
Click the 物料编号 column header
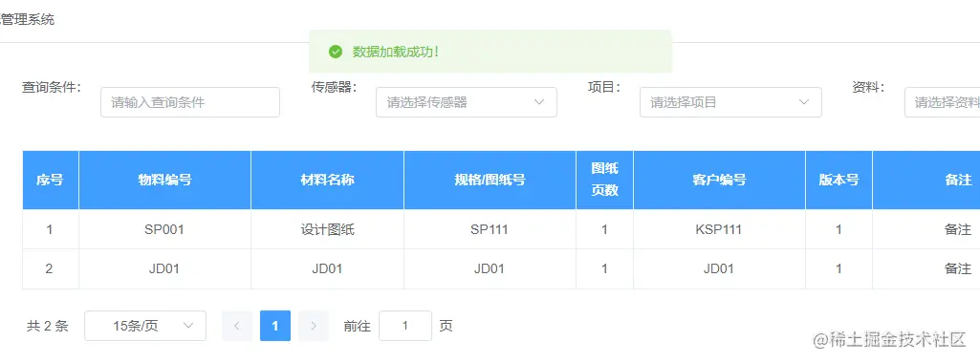click(x=165, y=180)
